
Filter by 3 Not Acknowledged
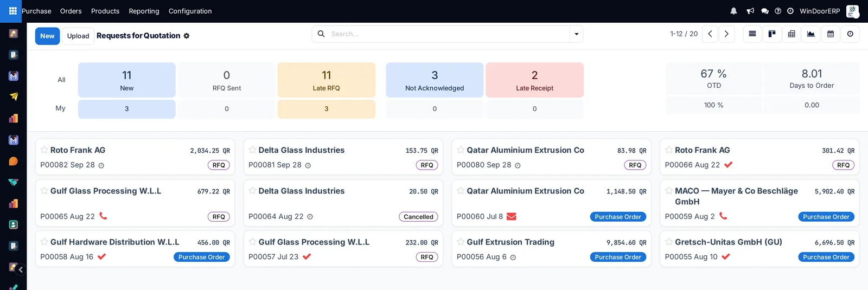(435, 80)
